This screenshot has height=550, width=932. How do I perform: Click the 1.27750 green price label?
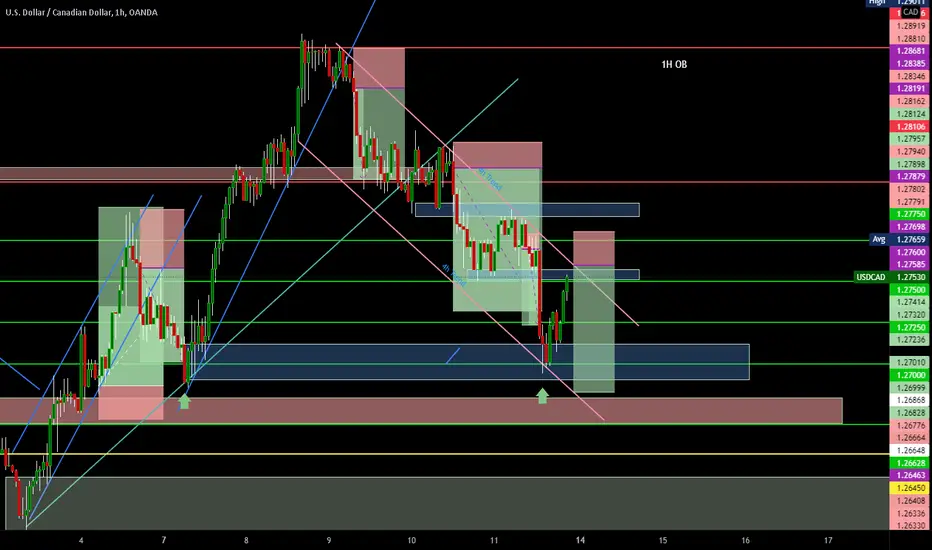click(909, 214)
